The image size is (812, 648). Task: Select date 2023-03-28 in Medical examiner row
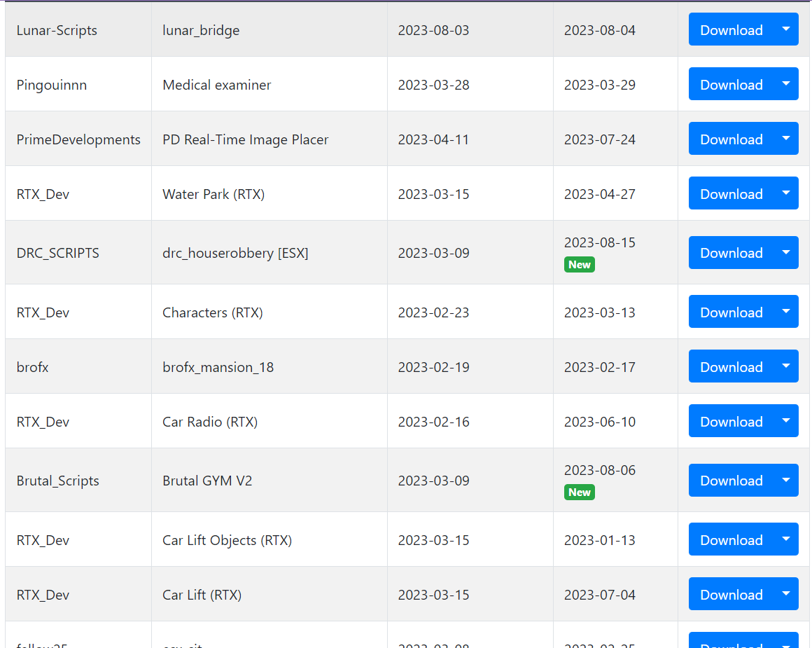click(433, 85)
